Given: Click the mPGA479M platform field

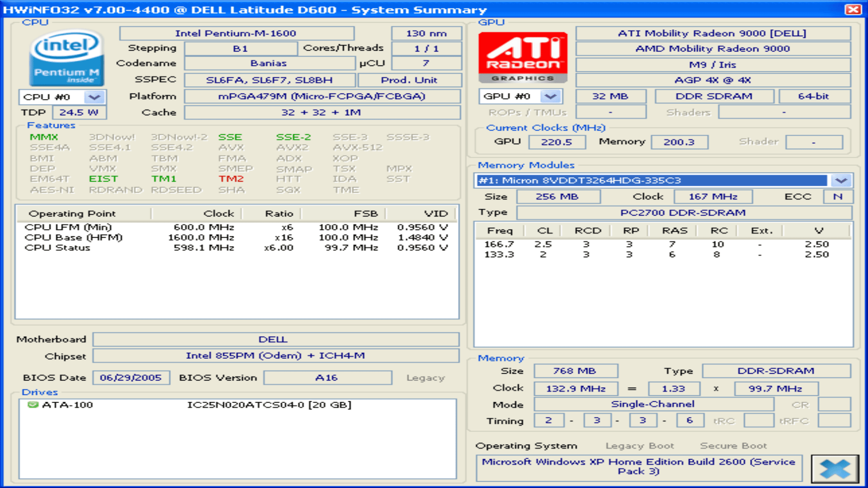Looking at the screenshot, I should (322, 96).
